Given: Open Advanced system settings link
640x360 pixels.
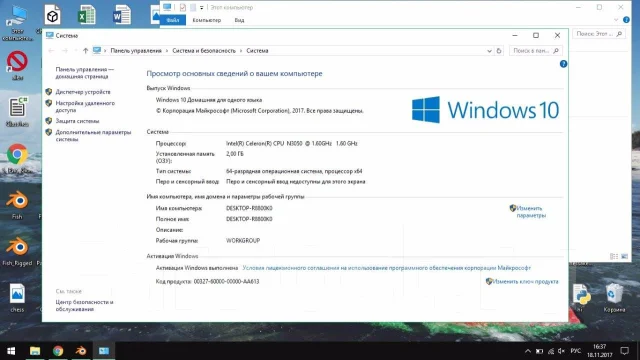Looking at the screenshot, I should pos(93,136).
